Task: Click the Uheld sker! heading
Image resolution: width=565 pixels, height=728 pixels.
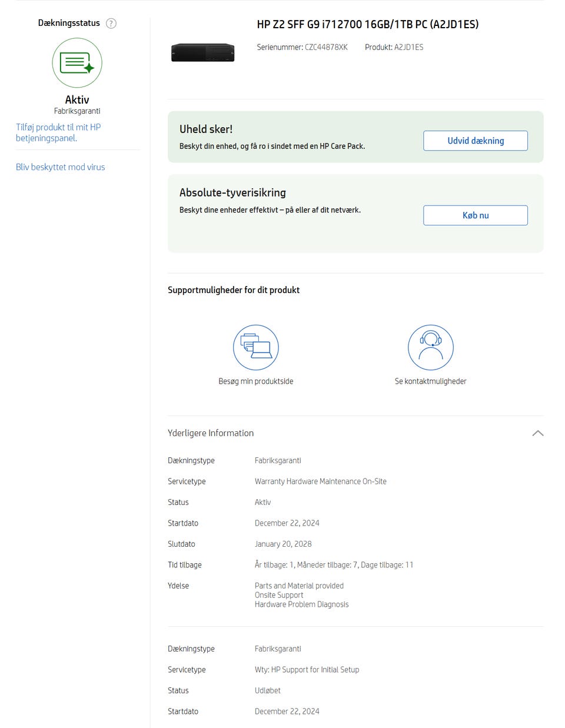Action: (206, 129)
